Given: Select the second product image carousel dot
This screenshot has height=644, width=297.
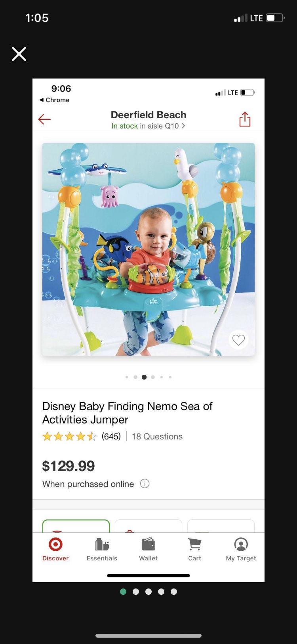Looking at the screenshot, I should (135, 377).
